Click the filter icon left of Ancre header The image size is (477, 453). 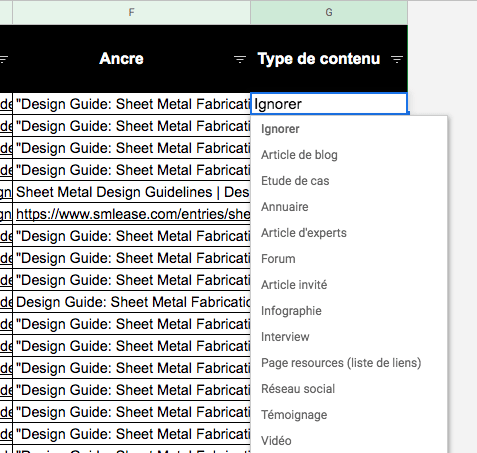click(x=4, y=60)
